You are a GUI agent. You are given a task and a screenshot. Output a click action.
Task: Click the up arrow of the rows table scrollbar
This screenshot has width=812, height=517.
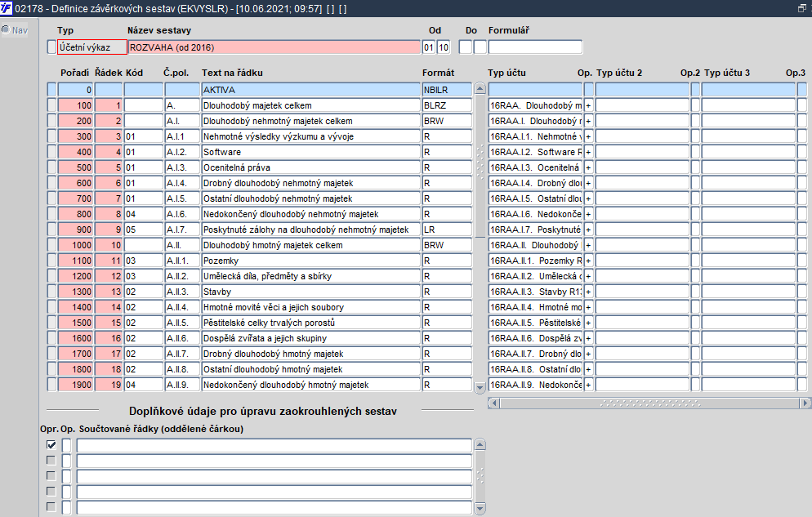click(x=480, y=88)
